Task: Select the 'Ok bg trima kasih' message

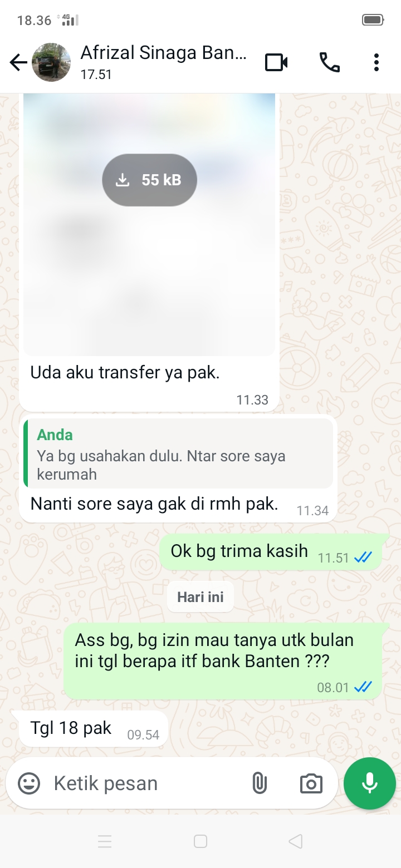Action: click(271, 551)
